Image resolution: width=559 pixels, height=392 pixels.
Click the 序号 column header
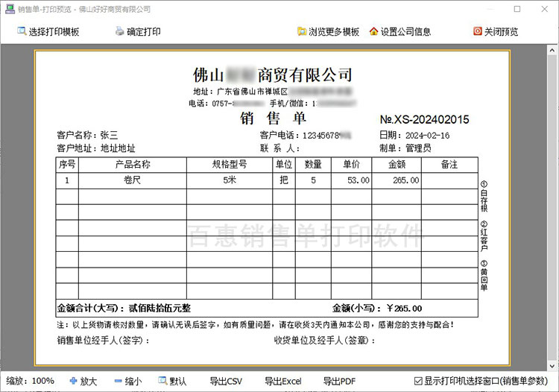click(x=67, y=165)
